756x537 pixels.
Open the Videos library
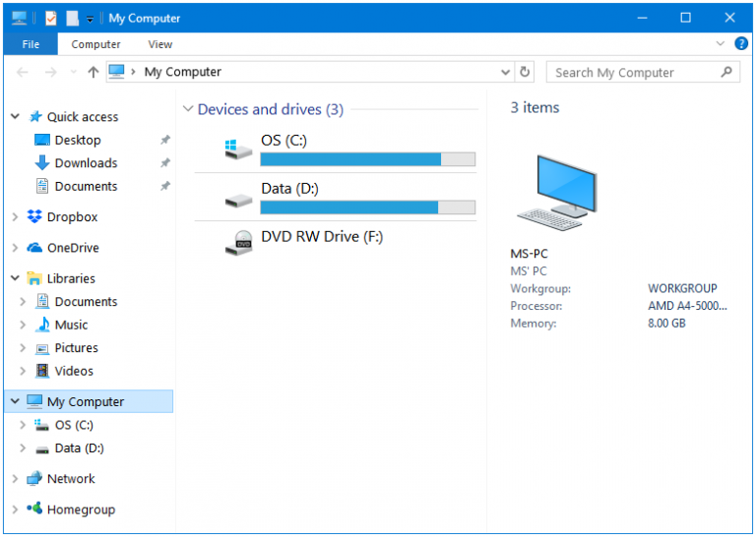click(74, 371)
